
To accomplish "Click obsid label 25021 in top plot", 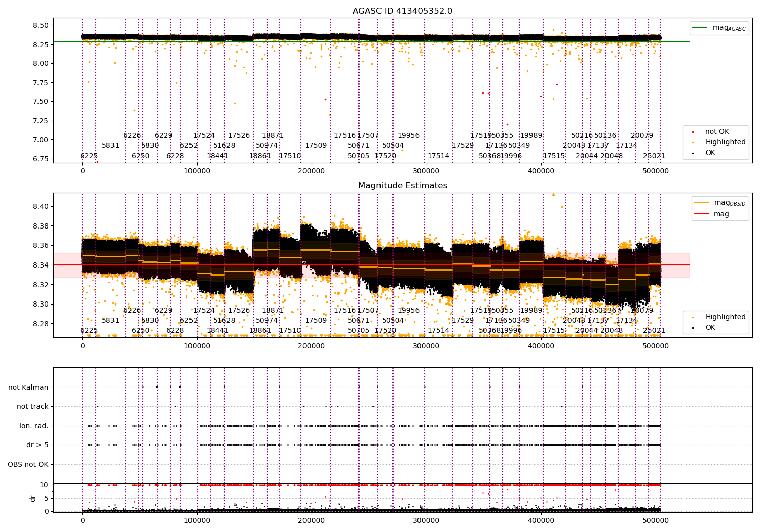I will pos(654,156).
